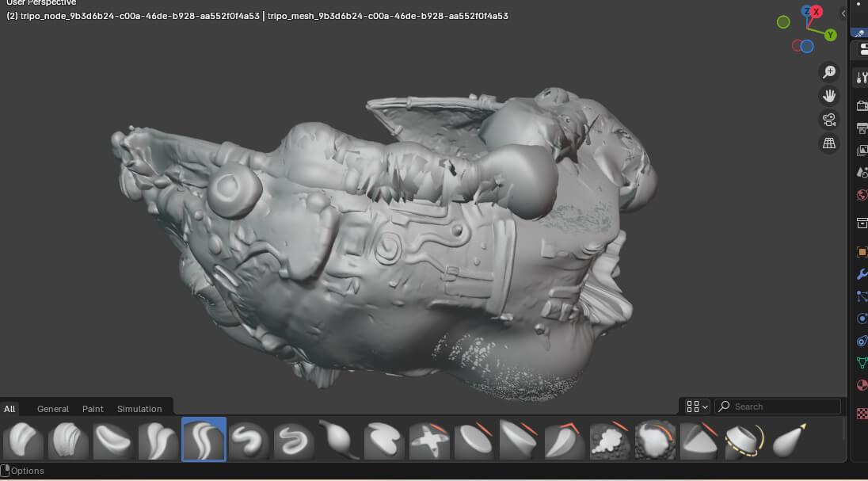Open the Tool settings tab with wrench and screwdriver
The image size is (868, 481).
862,78
